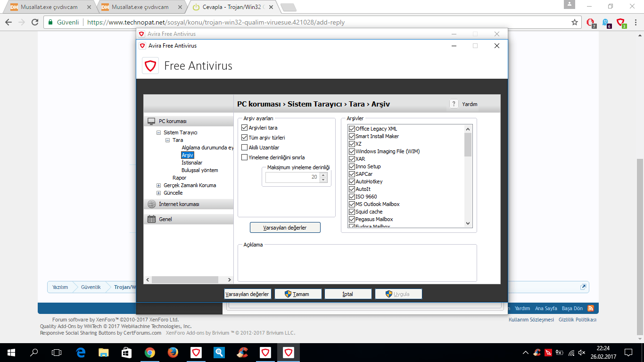Uncheck Office Legacy XML archive
This screenshot has width=644, height=362.
pos(352,129)
